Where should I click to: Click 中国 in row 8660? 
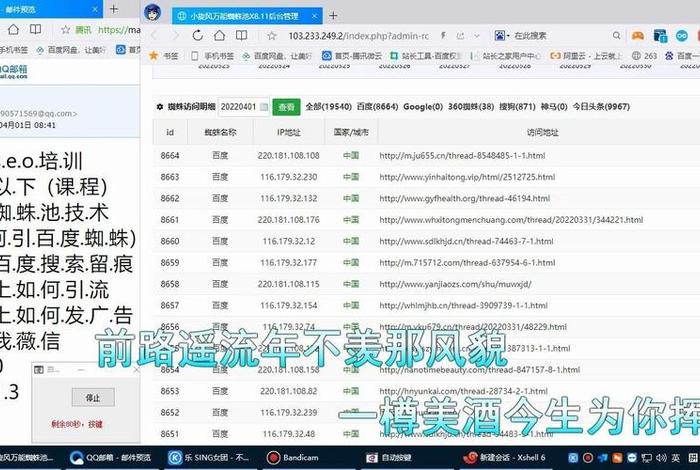tap(351, 241)
